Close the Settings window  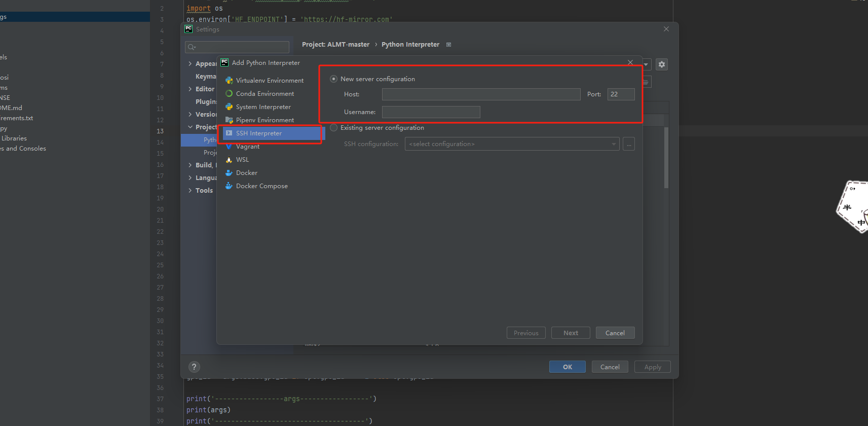666,29
